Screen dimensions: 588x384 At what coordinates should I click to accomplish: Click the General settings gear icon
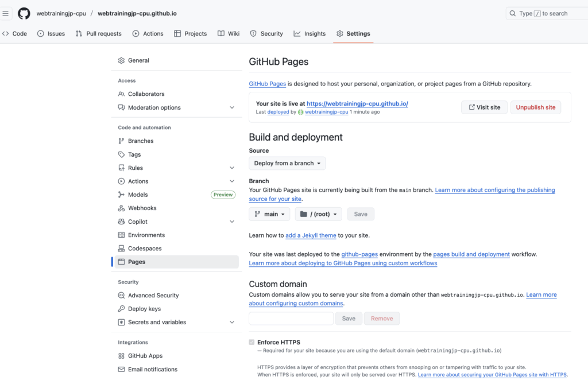tap(121, 60)
